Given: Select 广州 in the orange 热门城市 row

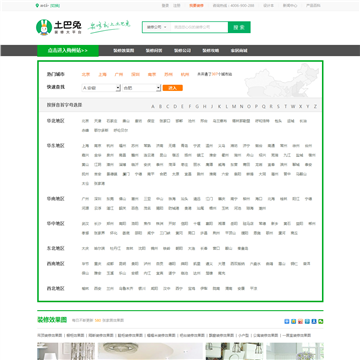Looking at the screenshot, I should tap(119, 74).
